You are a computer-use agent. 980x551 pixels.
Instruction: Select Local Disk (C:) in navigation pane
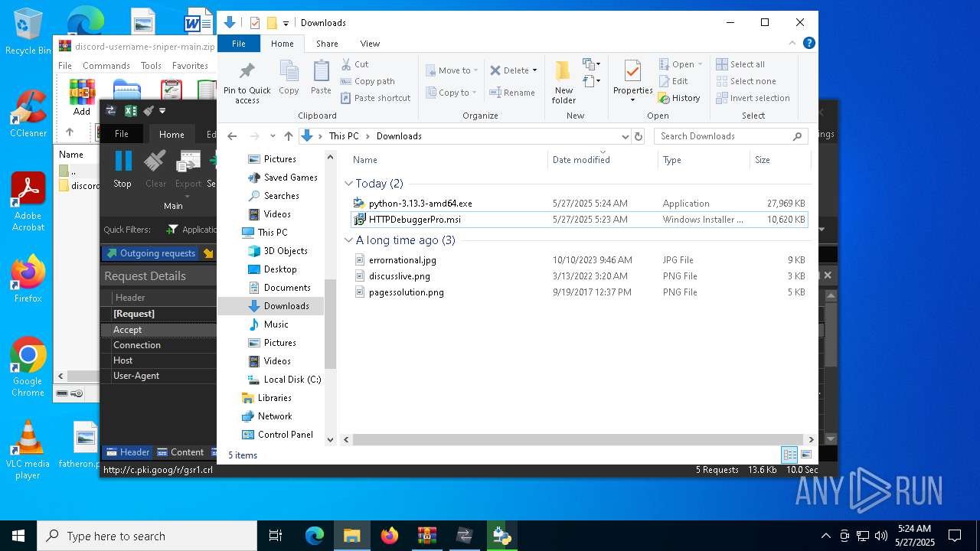pyautogui.click(x=285, y=380)
